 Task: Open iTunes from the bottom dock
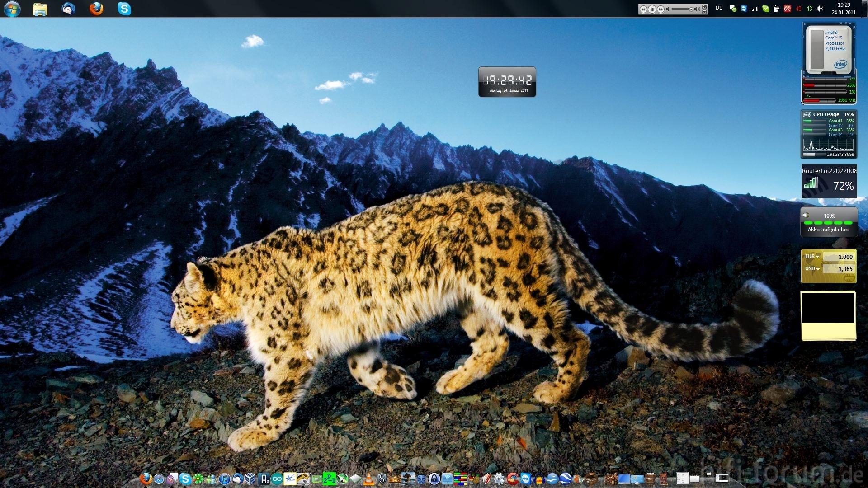tap(224, 479)
